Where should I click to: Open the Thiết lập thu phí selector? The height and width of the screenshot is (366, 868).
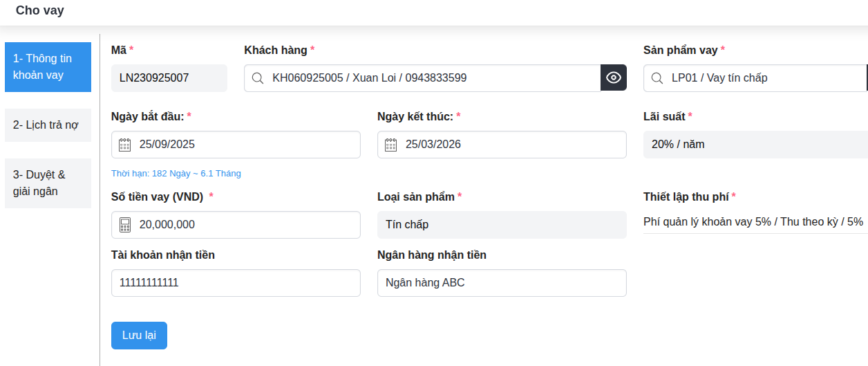coord(753,222)
